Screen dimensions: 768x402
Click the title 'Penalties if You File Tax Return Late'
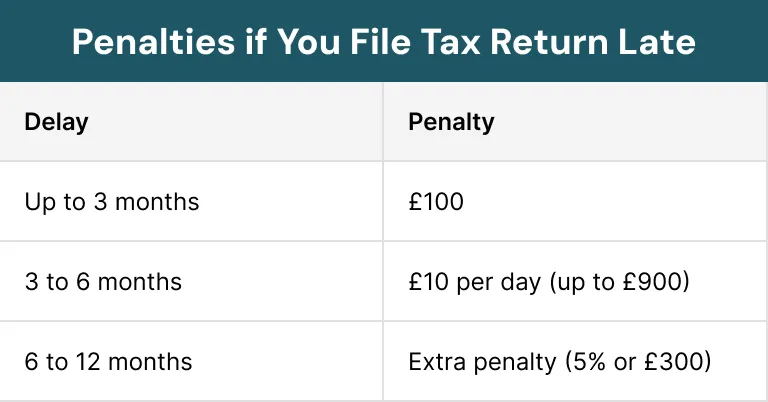click(384, 42)
